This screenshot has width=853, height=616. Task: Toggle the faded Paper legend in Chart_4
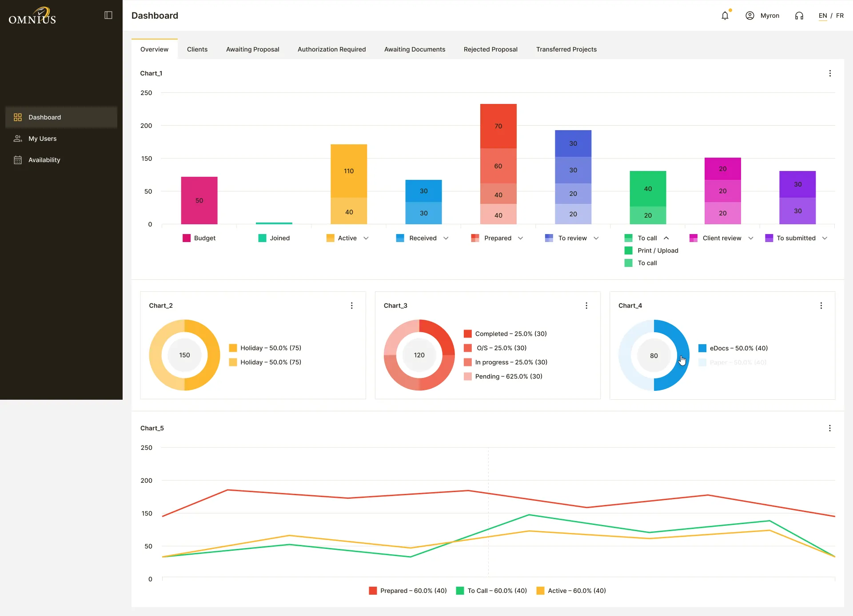tap(733, 362)
